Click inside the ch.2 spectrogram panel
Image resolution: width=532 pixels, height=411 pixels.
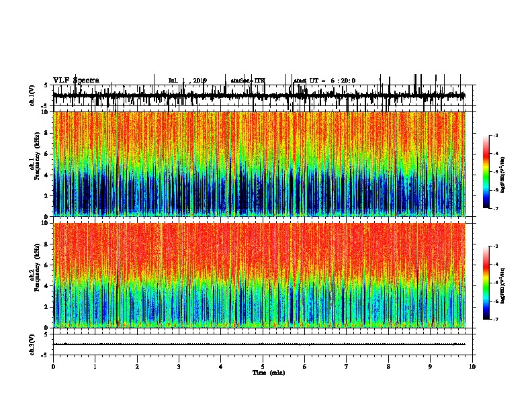tap(259, 275)
